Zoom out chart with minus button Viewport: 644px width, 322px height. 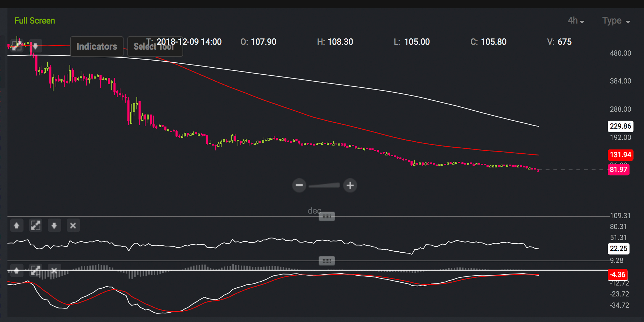click(x=299, y=185)
